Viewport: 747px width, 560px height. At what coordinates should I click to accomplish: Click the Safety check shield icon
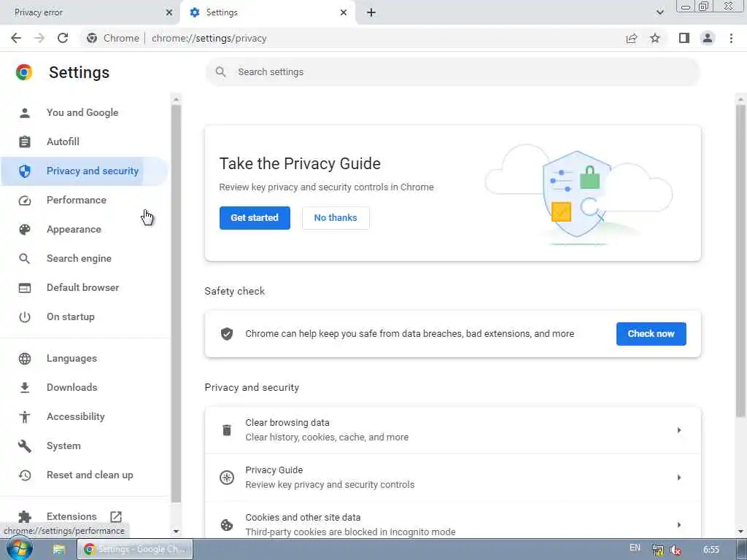tap(227, 334)
